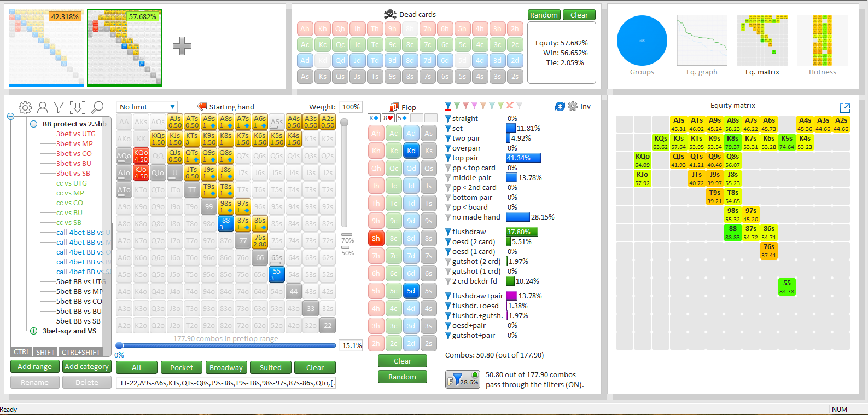Select player two range thumbnail 57.682%
Image resolution: width=868 pixels, height=415 pixels.
click(x=125, y=48)
